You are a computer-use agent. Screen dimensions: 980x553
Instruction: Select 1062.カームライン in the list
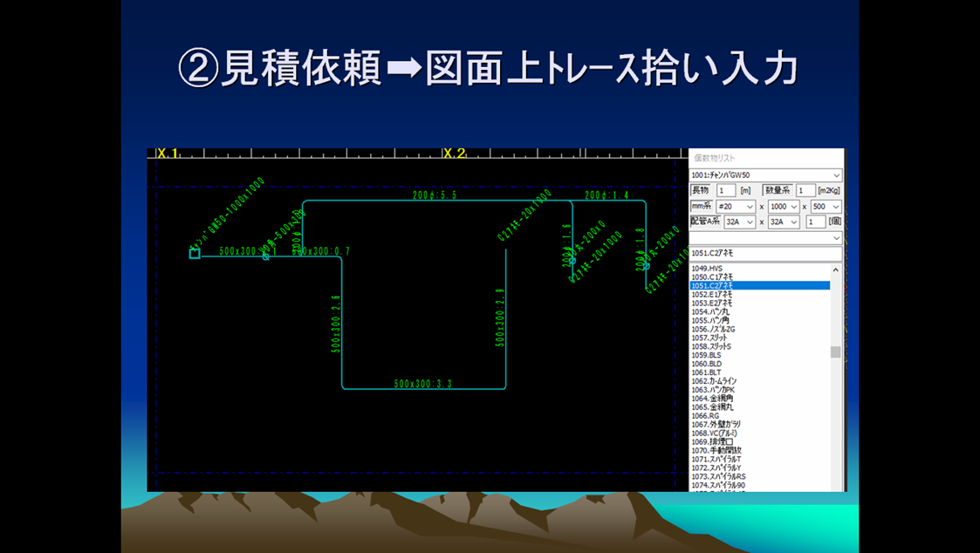[760, 381]
